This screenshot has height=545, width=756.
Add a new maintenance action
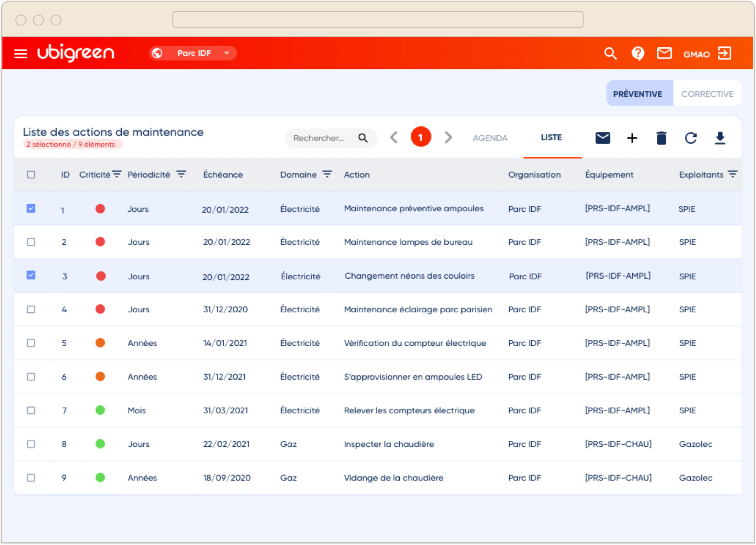(x=632, y=138)
